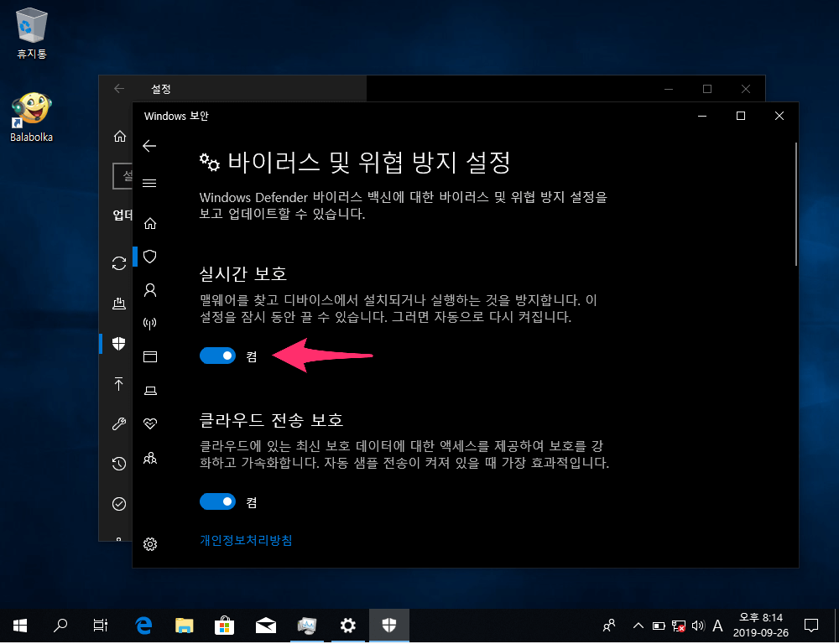Viewport: 839px width, 644px height.
Task: Click the battery icon in tray
Action: (658, 626)
